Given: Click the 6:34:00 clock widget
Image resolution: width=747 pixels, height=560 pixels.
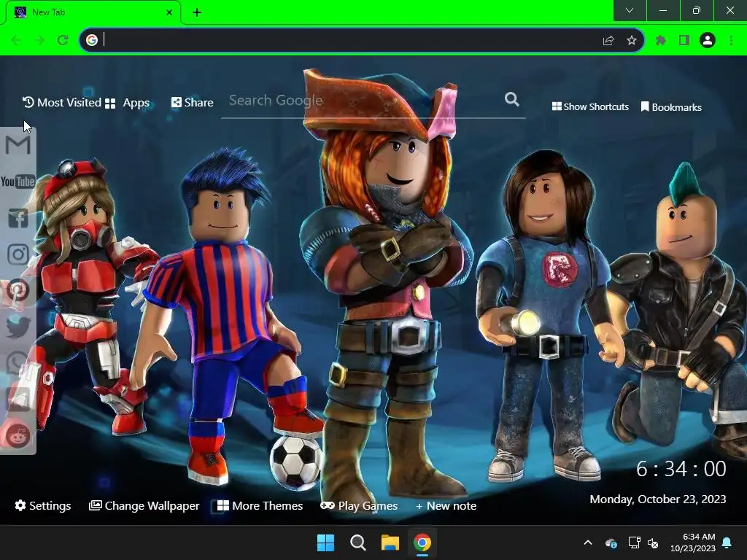Looking at the screenshot, I should (681, 469).
